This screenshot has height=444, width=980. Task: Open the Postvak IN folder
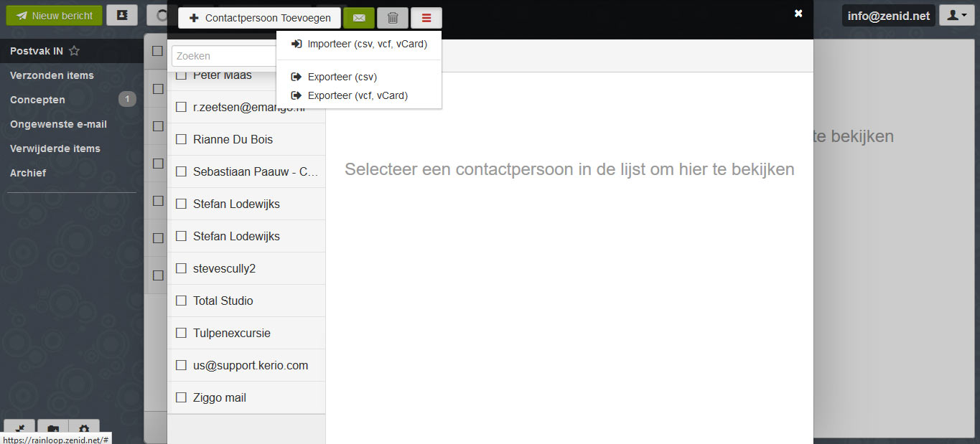[x=37, y=51]
